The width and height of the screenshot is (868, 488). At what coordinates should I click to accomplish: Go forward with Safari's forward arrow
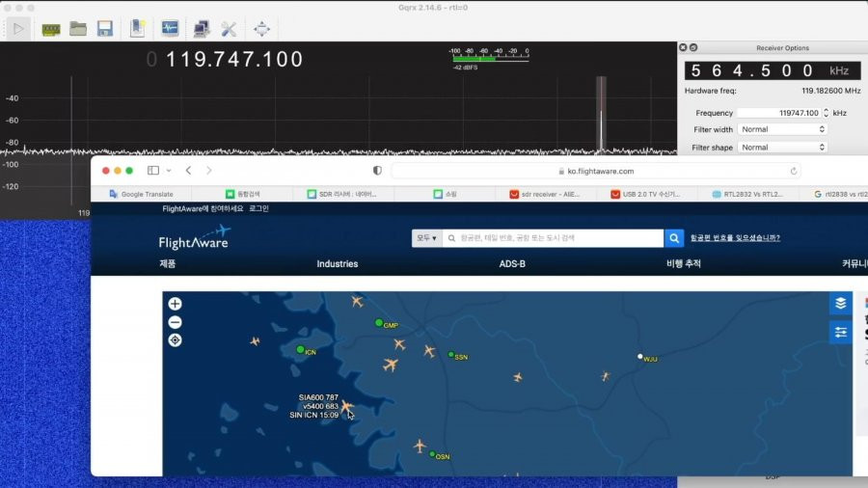[208, 171]
